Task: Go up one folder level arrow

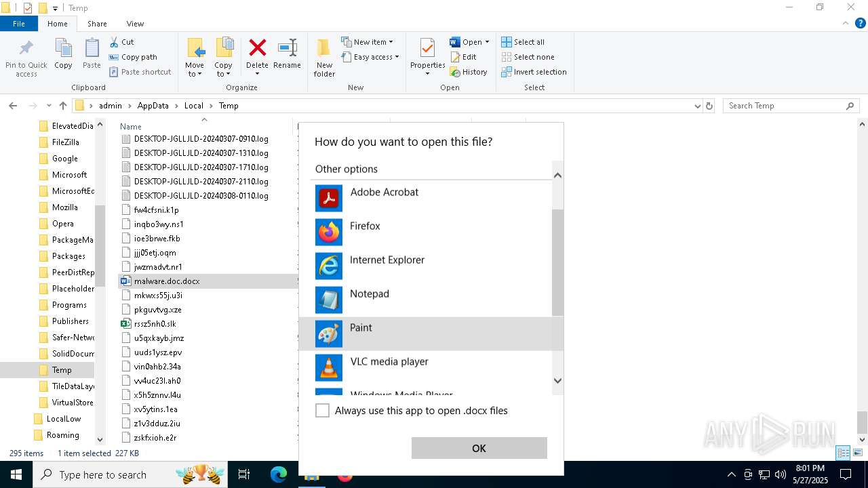Action: coord(63,106)
